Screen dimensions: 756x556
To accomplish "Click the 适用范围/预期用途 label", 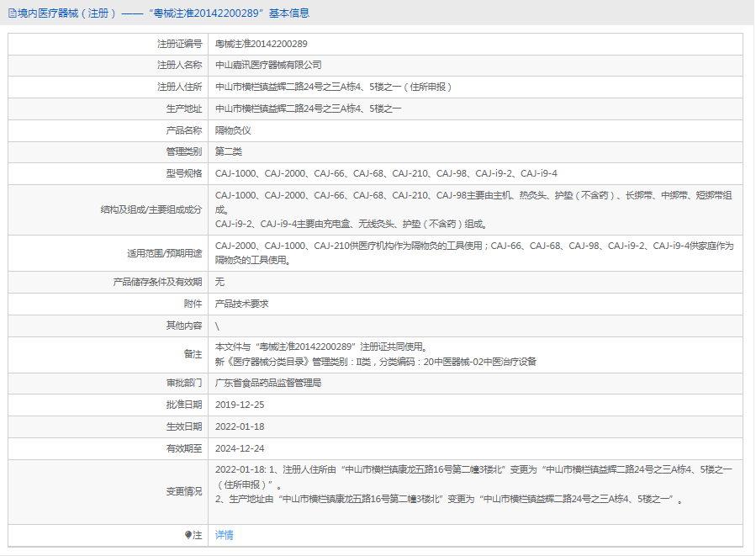I will 165,253.
